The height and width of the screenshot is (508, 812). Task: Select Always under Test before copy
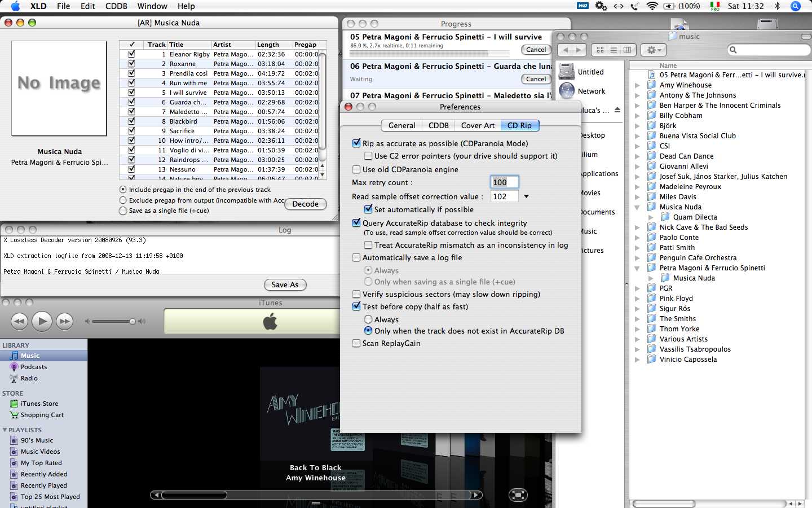point(368,319)
